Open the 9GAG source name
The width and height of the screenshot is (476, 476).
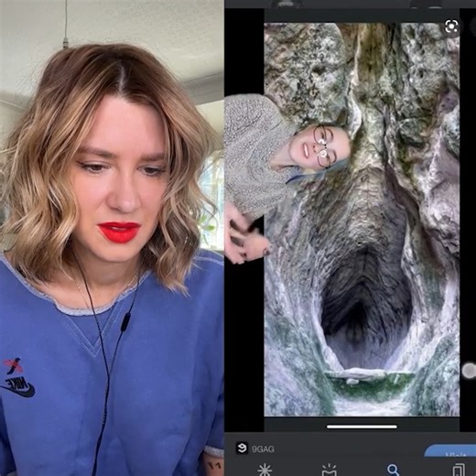263,449
